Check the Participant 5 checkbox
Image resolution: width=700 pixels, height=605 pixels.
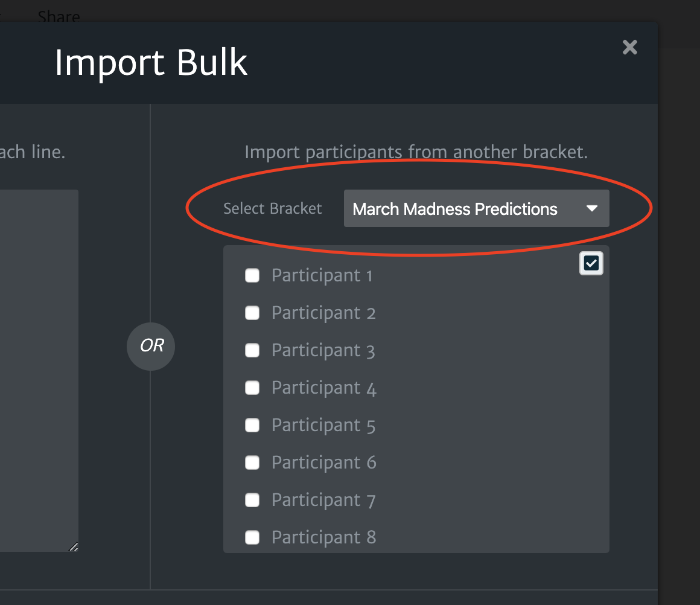[x=252, y=425]
